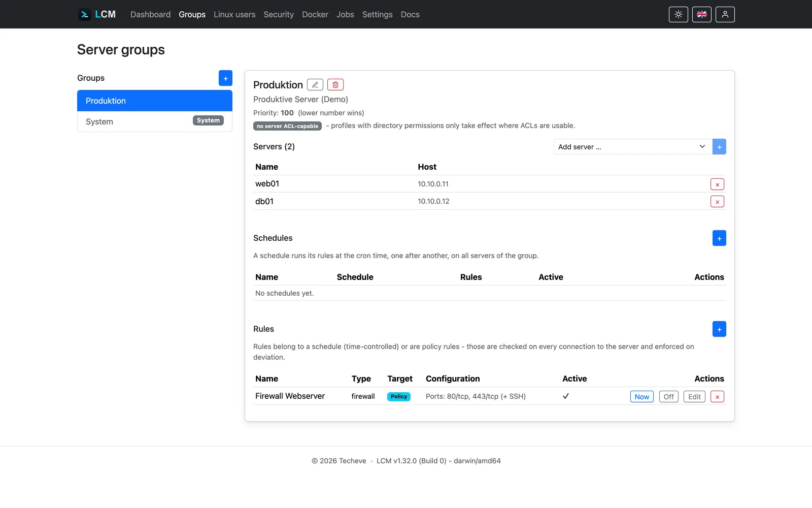The image size is (812, 508).
Task: Click the firewall type cell
Action: 363,396
